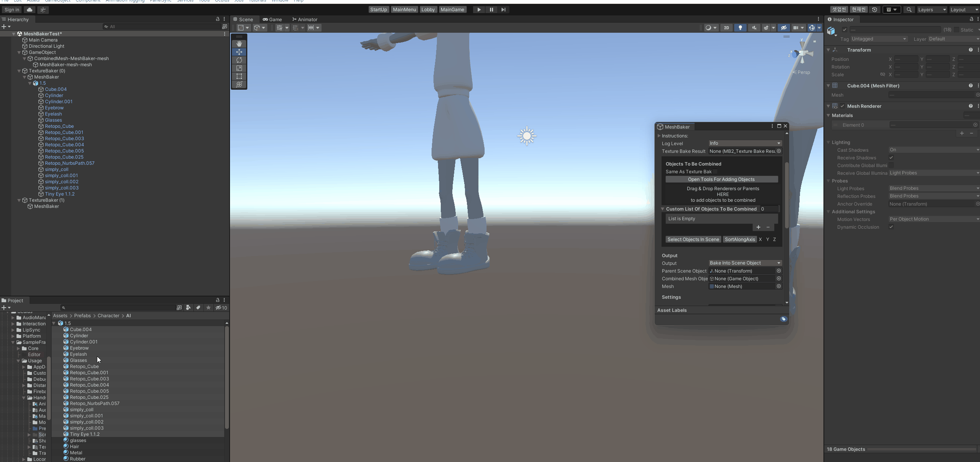This screenshot has width=980, height=462.
Task: Click the Hierarchy search field
Action: pos(162,27)
